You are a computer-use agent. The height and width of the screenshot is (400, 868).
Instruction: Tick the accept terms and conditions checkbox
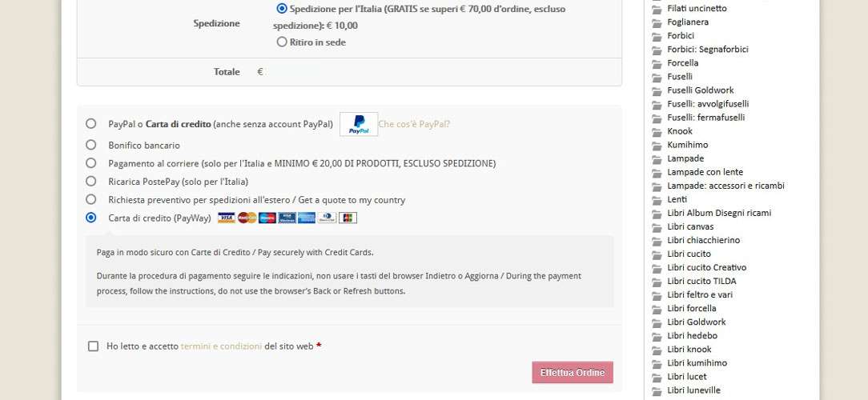point(93,346)
